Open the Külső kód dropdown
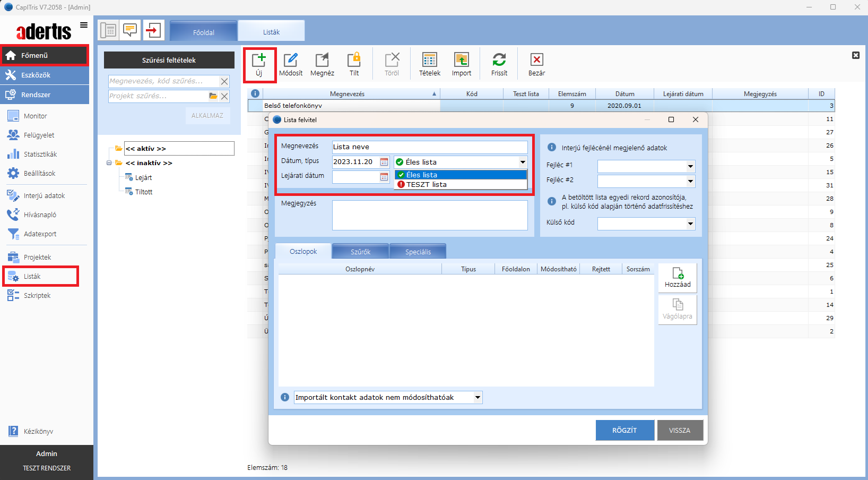868x480 pixels. pyautogui.click(x=690, y=224)
